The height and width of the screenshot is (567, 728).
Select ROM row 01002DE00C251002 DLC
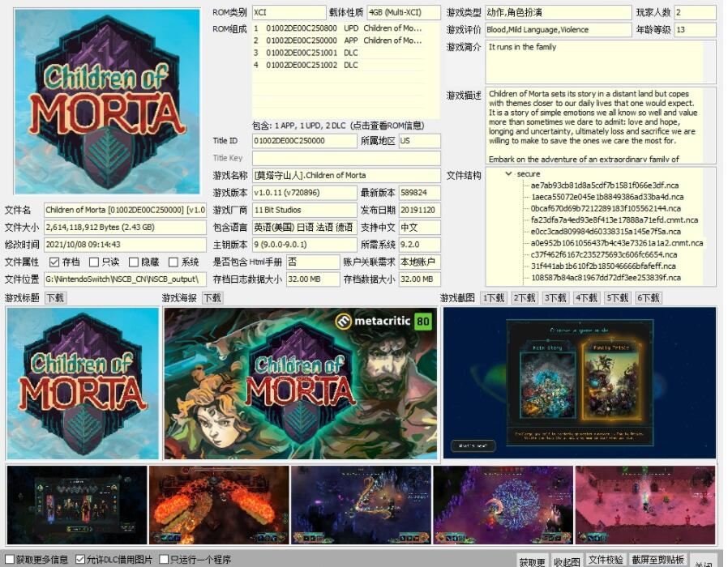coord(339,65)
